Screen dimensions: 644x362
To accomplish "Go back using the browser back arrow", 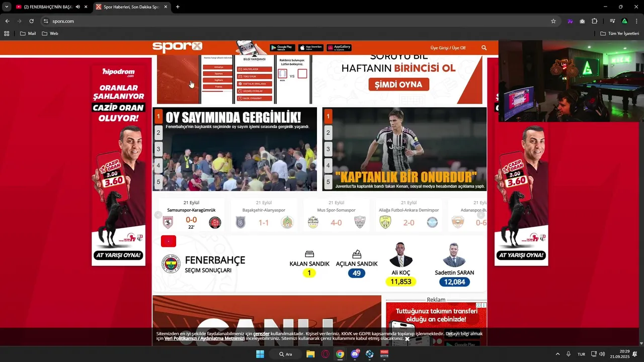I will tap(7, 21).
